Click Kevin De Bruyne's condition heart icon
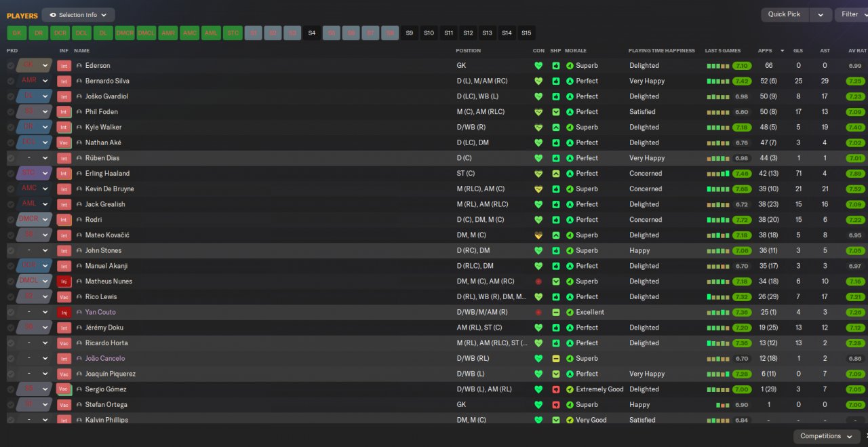Screen dimensions: 868x447 pos(538,189)
